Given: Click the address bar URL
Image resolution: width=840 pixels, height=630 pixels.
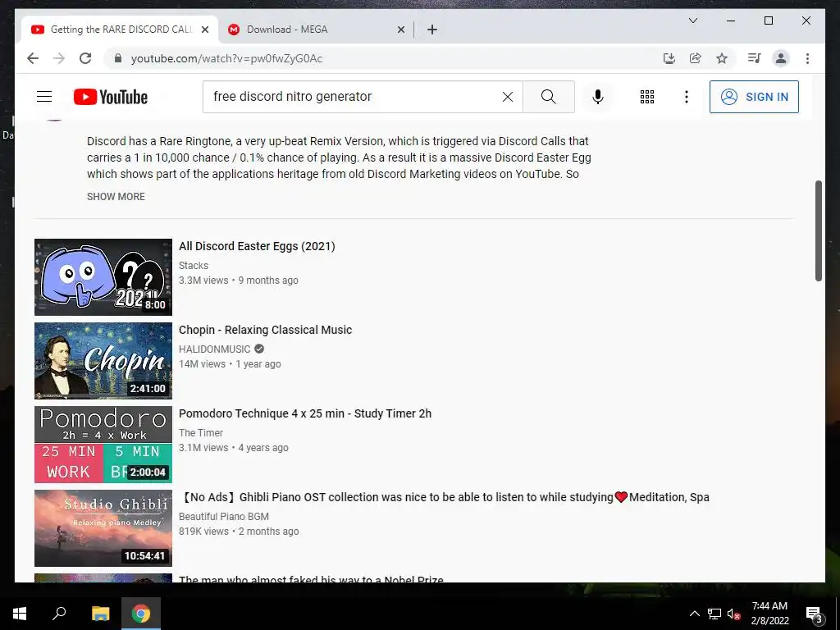Looking at the screenshot, I should pos(226,58).
